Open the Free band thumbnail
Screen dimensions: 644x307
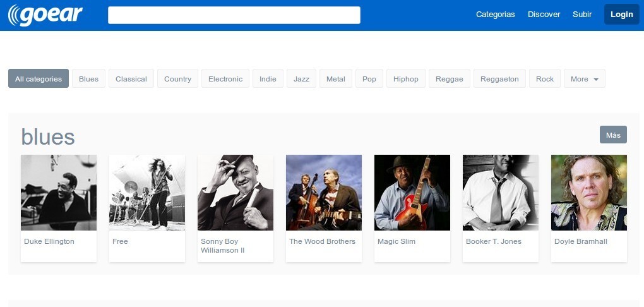pos(147,193)
